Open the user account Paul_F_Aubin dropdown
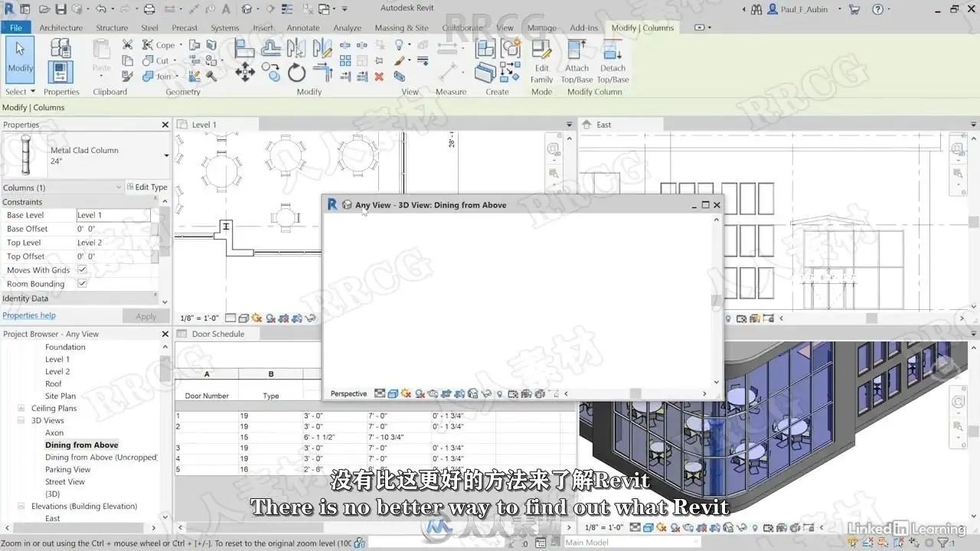 pos(839,9)
